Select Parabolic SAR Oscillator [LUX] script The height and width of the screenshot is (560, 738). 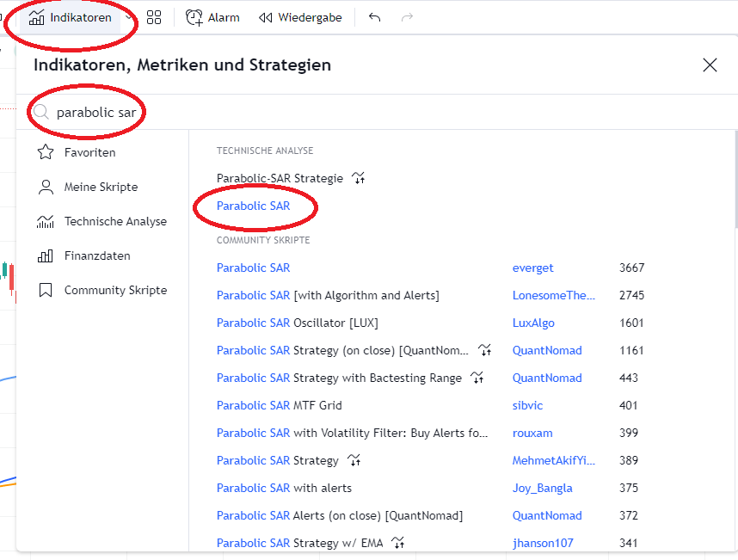pos(297,323)
